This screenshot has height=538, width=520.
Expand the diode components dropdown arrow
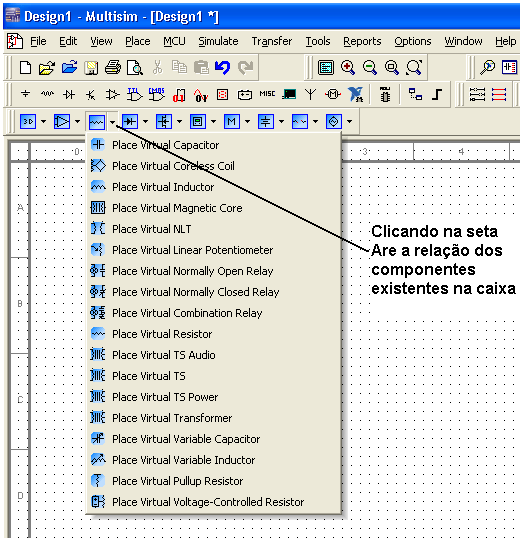[145, 121]
